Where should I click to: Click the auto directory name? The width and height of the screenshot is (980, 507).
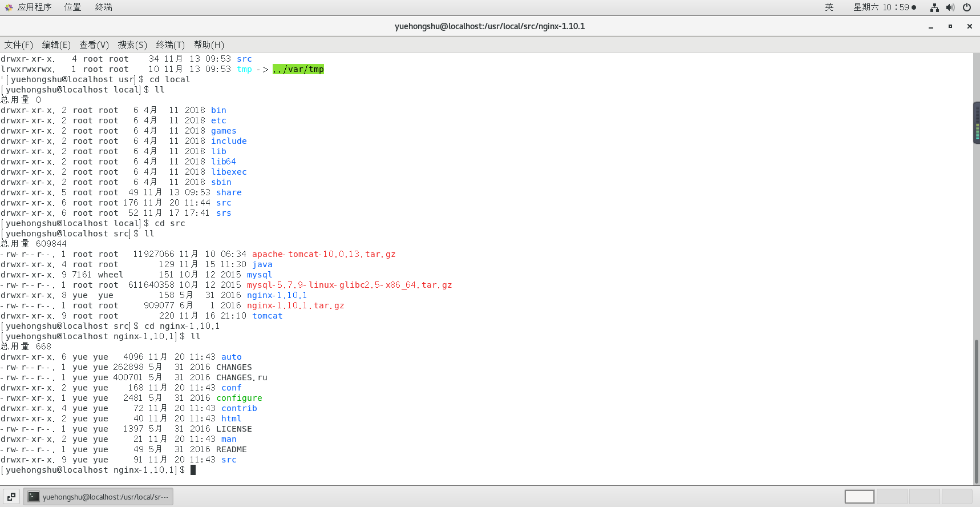[x=232, y=357]
